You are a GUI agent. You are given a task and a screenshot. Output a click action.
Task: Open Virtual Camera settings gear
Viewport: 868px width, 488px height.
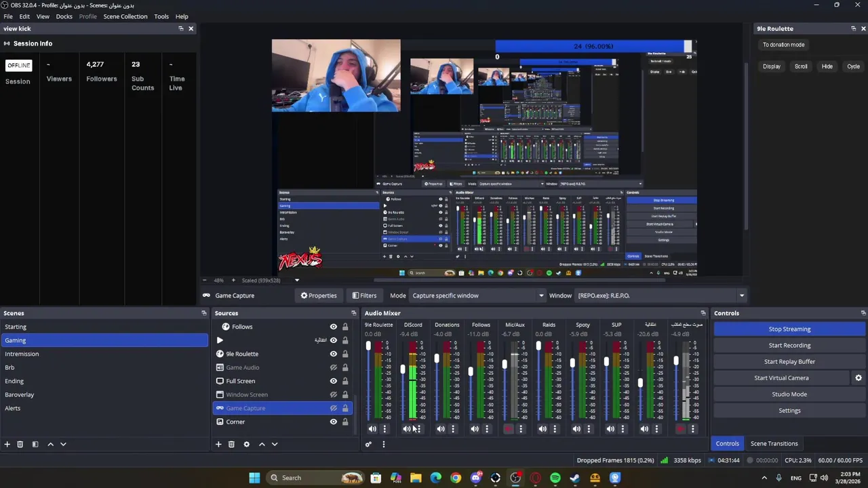click(x=859, y=378)
